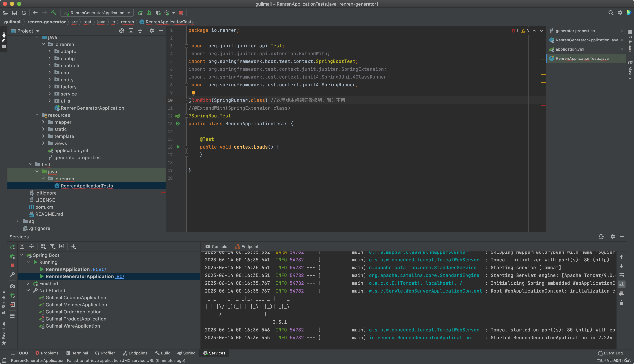The height and width of the screenshot is (364, 634).
Task: Run contextLoads test via gutter arrow
Action: click(x=178, y=147)
